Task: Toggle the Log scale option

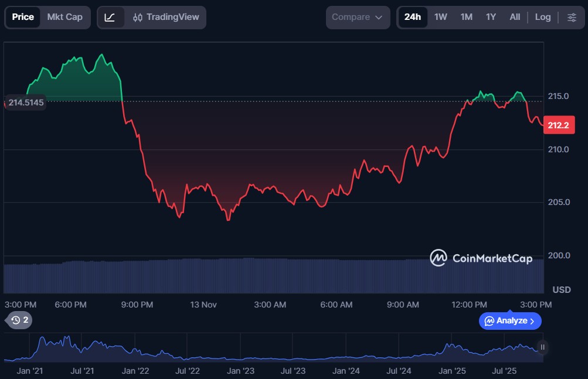Action: (543, 17)
